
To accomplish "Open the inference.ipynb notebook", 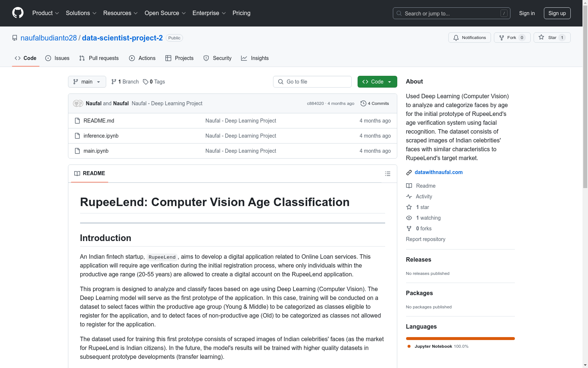I will pos(101,136).
